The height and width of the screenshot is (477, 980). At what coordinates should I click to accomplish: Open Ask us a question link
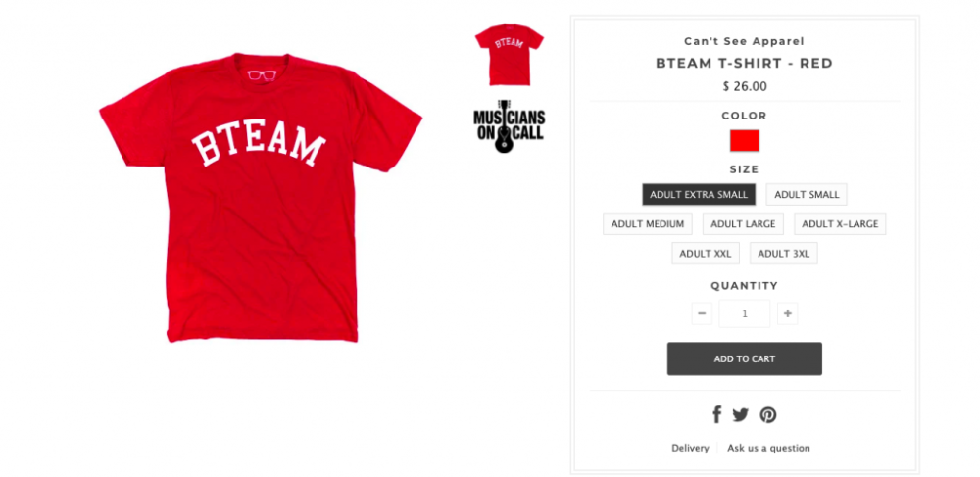point(768,448)
